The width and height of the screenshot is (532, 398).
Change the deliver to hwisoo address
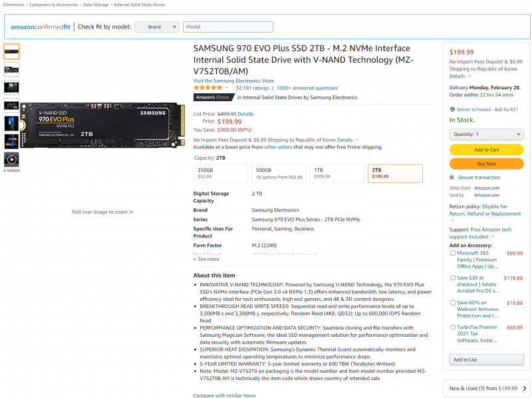coord(487,109)
